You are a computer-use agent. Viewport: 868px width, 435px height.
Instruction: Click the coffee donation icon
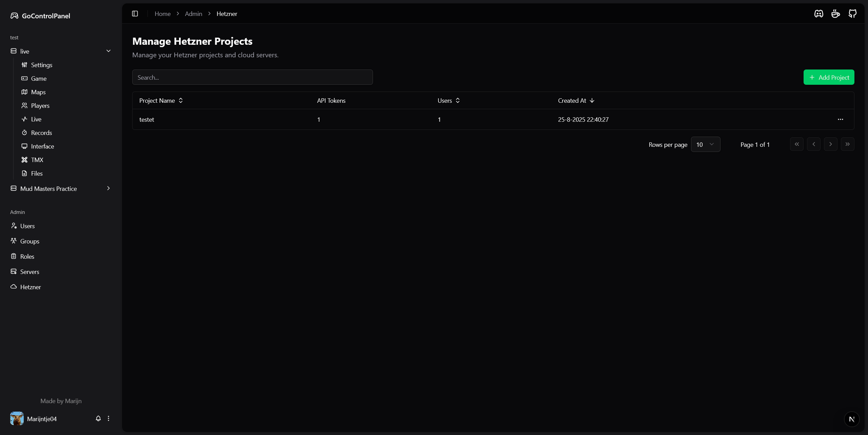click(836, 14)
